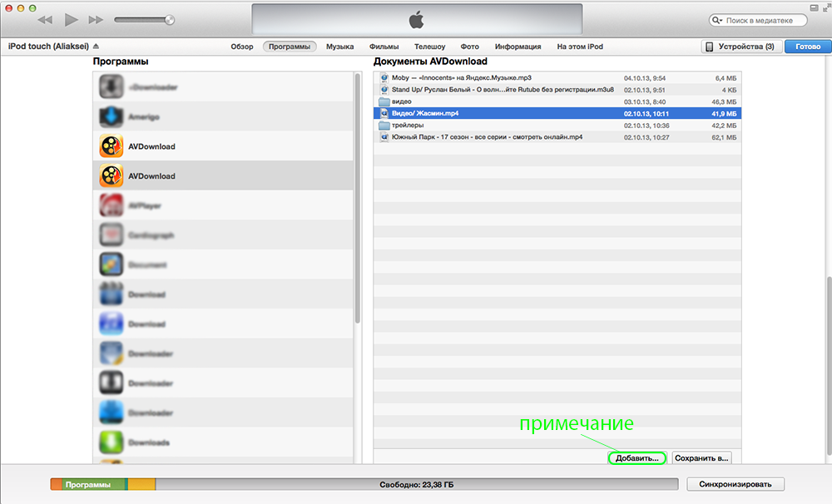Click the fast-forward playback button
Viewport: 832px width, 504px height.
[x=96, y=20]
